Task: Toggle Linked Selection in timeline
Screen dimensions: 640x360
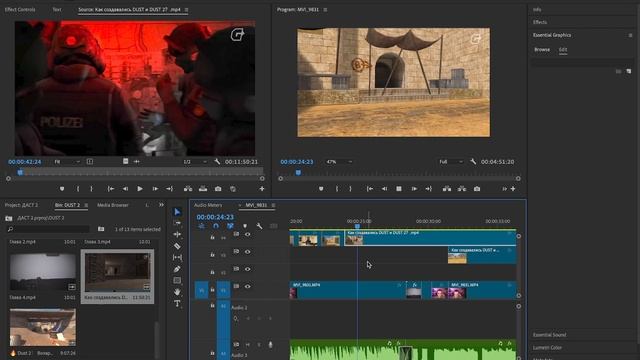Action: [230, 226]
